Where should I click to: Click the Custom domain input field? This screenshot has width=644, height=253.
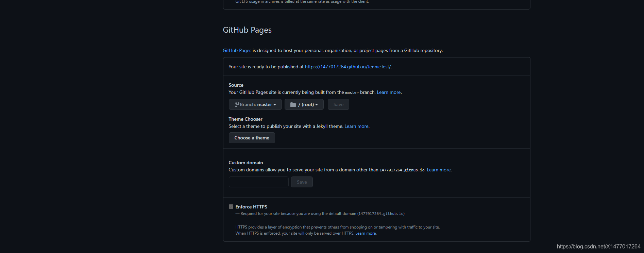259,182
